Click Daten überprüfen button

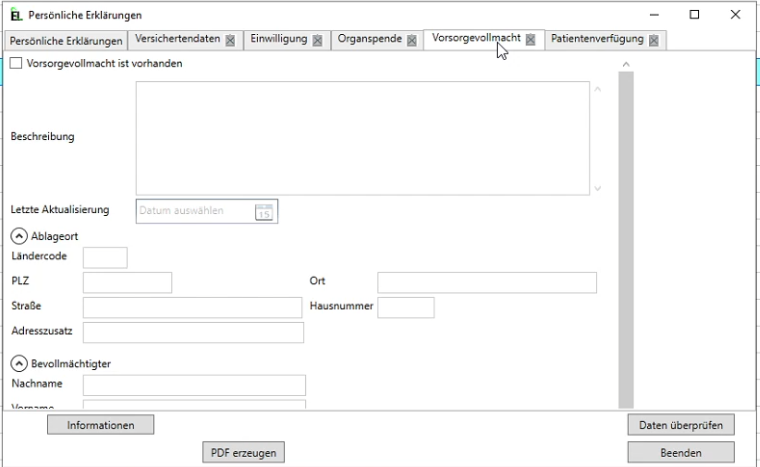(680, 425)
